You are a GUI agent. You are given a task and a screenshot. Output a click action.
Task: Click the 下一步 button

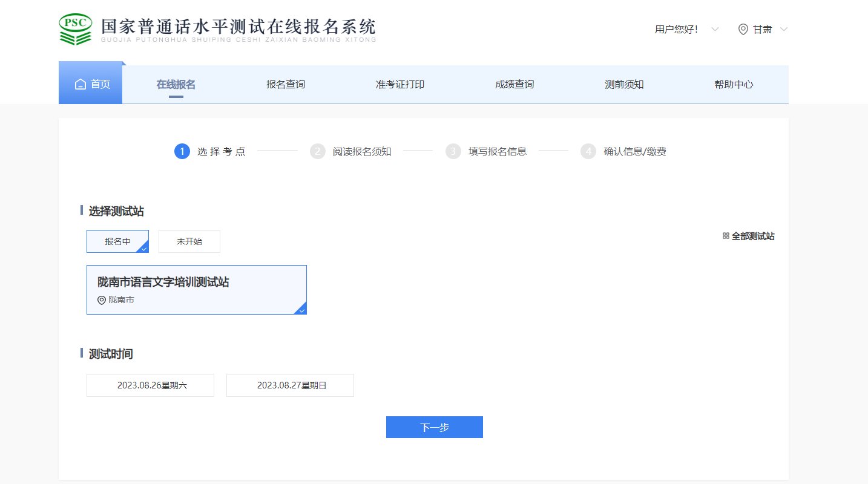click(435, 427)
